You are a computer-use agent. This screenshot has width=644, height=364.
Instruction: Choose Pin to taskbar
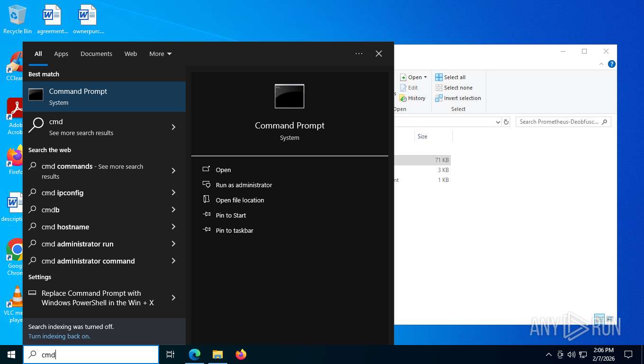coord(234,230)
